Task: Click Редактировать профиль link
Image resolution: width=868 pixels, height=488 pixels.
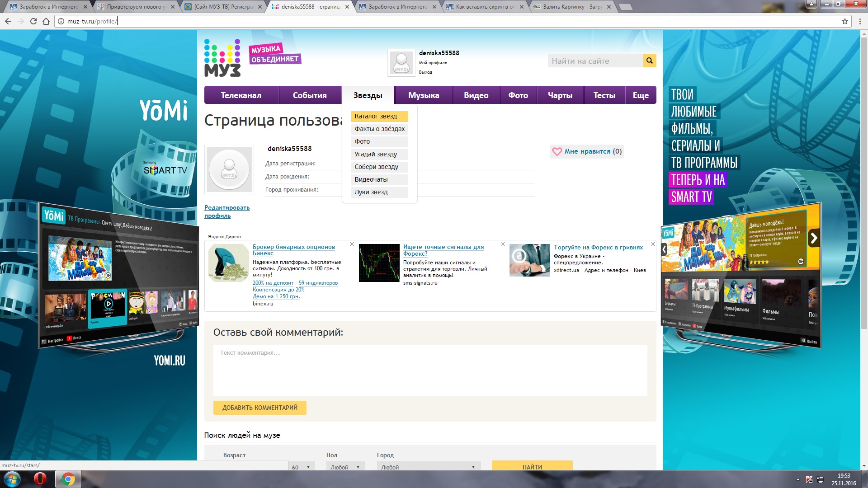Action: point(227,211)
